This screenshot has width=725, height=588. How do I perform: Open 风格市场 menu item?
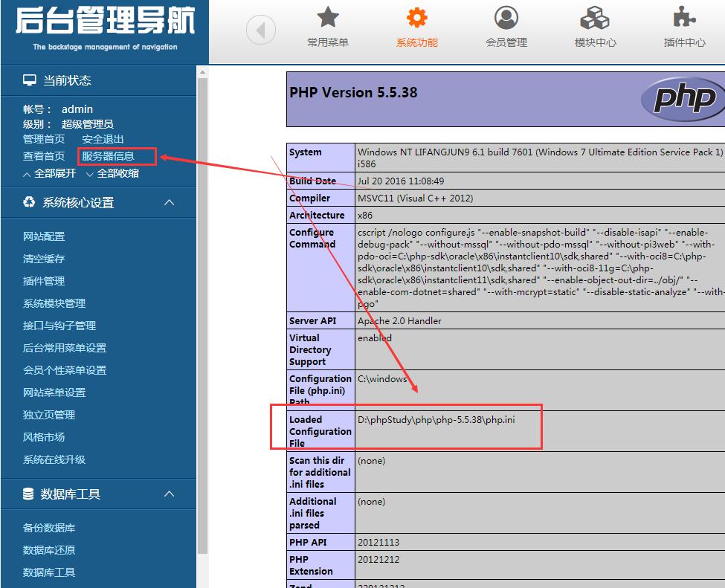coord(44,437)
